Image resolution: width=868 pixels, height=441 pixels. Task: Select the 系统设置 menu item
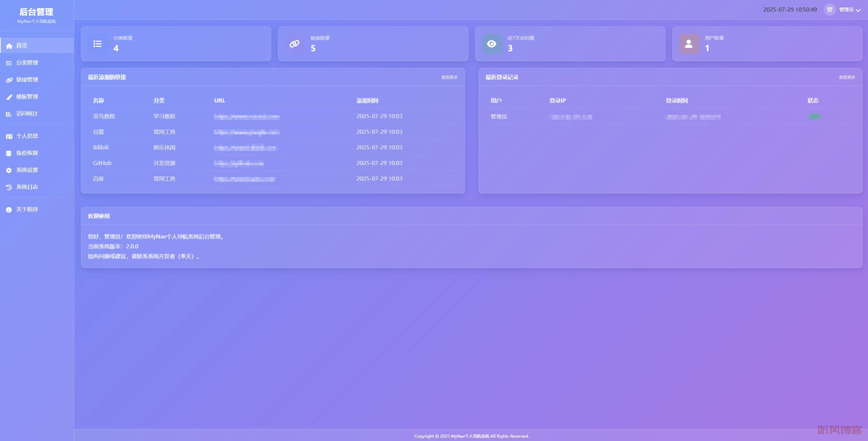tap(27, 170)
